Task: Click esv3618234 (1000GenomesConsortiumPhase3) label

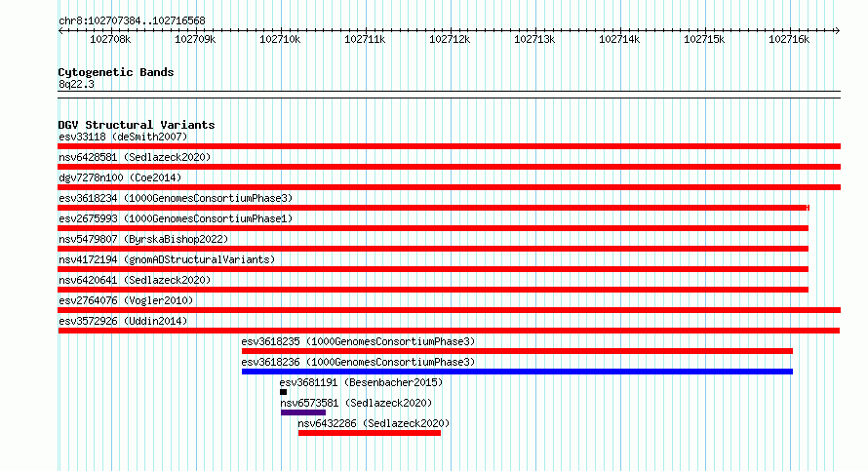Action: (176, 198)
